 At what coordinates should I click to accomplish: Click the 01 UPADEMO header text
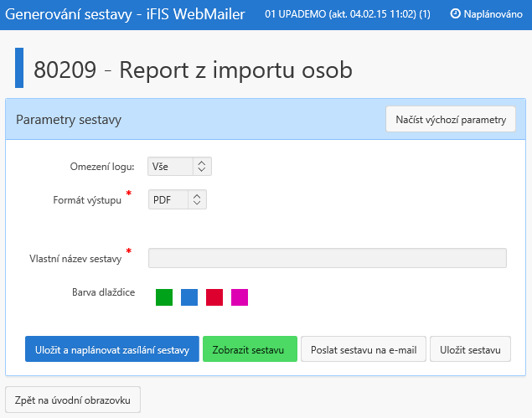point(348,14)
